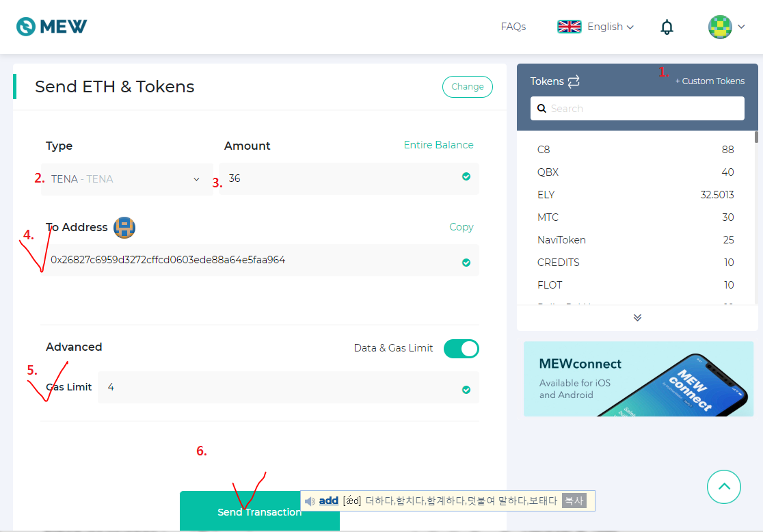Expand the token list double chevron
This screenshot has width=763, height=532.
pyautogui.click(x=637, y=317)
